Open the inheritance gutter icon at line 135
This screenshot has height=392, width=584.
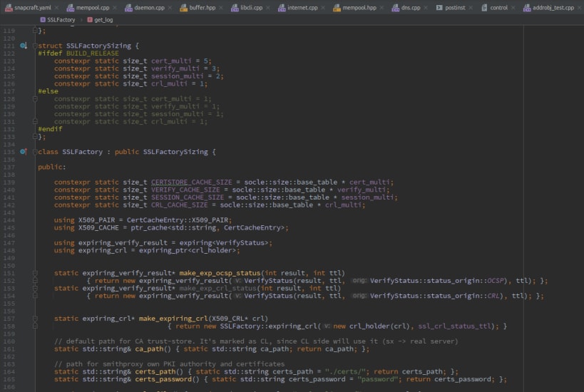click(23, 152)
